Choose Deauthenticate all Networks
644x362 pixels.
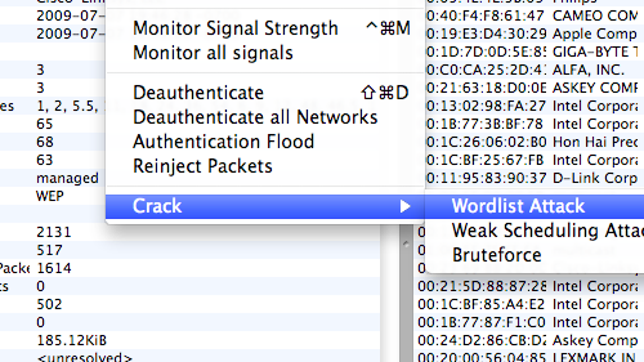pos(265,117)
